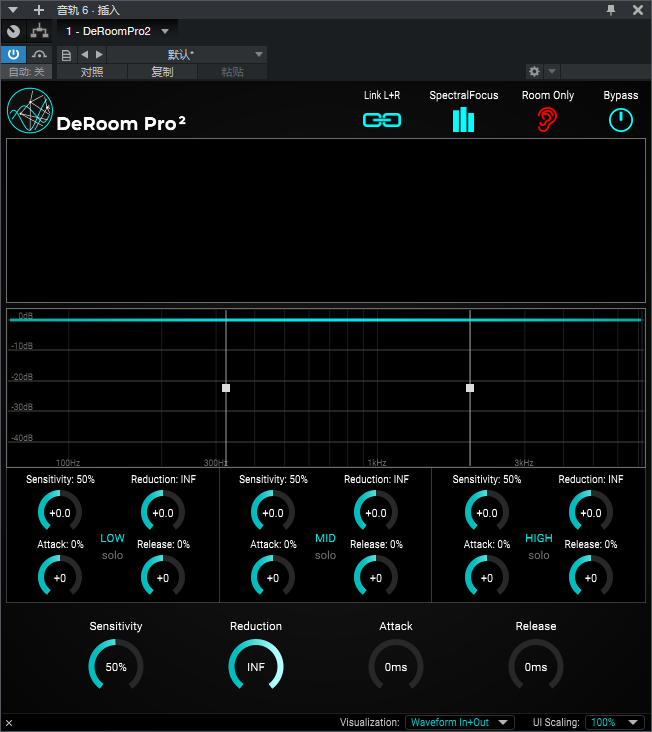Click the plus icon in title bar
Viewport: 652px width, 732px height.
(x=39, y=10)
